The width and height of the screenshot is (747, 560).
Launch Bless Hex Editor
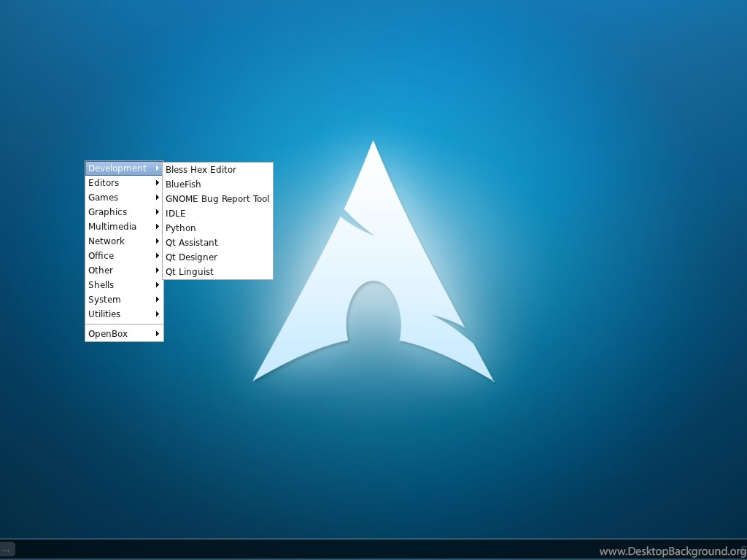pos(217,169)
